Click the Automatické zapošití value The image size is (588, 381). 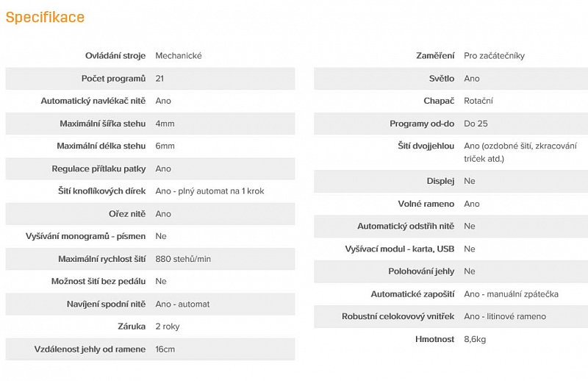(511, 294)
